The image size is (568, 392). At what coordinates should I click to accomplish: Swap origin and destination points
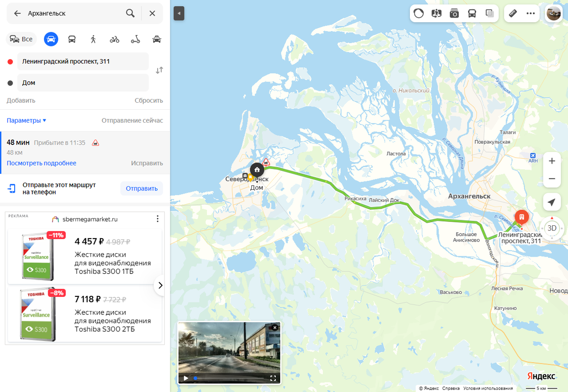[x=160, y=70]
